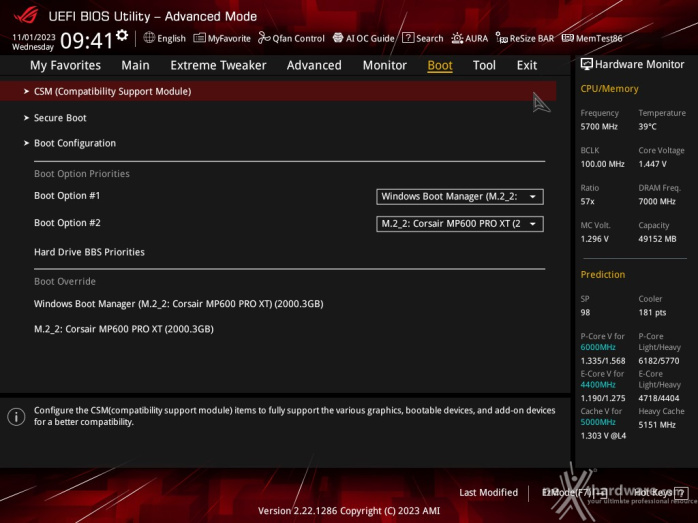
Task: Click the Boot Override heading
Action: [x=65, y=281]
